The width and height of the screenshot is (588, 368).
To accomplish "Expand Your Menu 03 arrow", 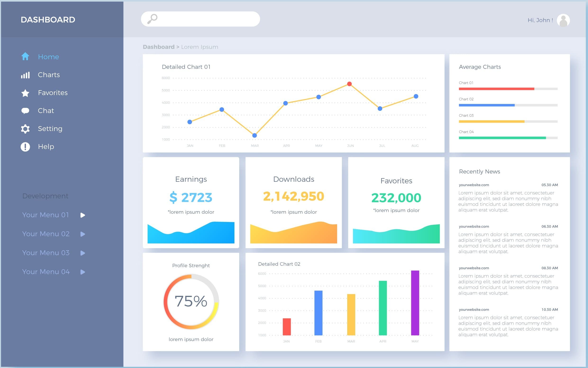I will tap(83, 253).
